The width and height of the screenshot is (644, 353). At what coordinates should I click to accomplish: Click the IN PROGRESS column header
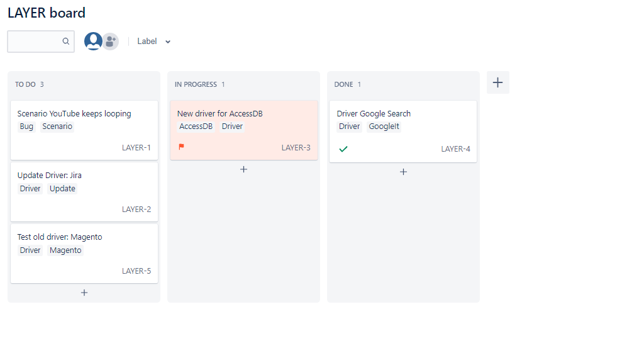(x=196, y=84)
